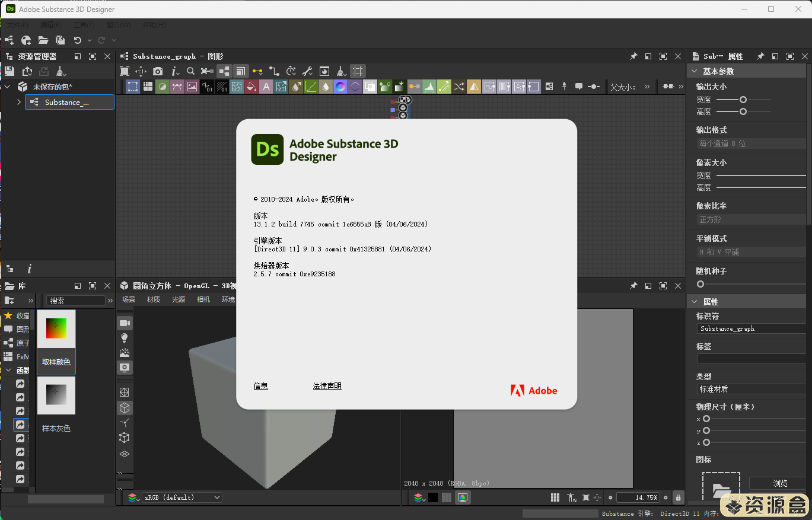Viewport: 812px width, 520px height.
Task: Open a package with the folder icon
Action: click(43, 40)
